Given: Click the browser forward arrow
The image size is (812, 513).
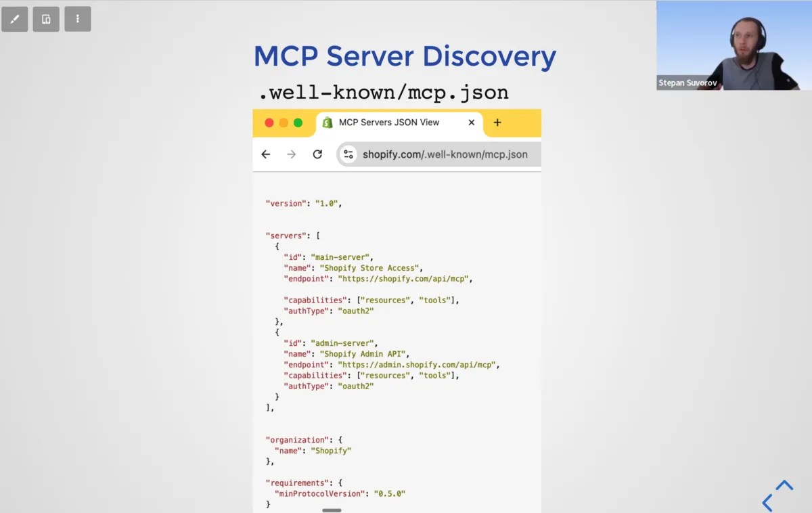Looking at the screenshot, I should pos(292,154).
